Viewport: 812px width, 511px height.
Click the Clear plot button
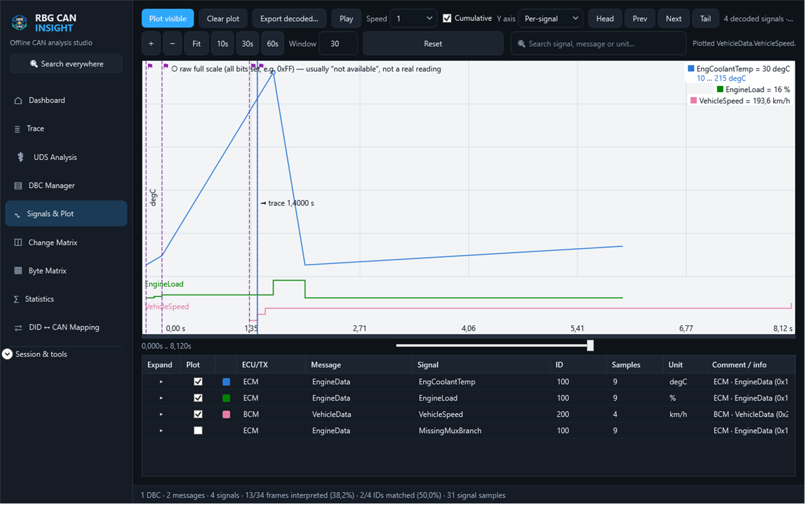[223, 19]
